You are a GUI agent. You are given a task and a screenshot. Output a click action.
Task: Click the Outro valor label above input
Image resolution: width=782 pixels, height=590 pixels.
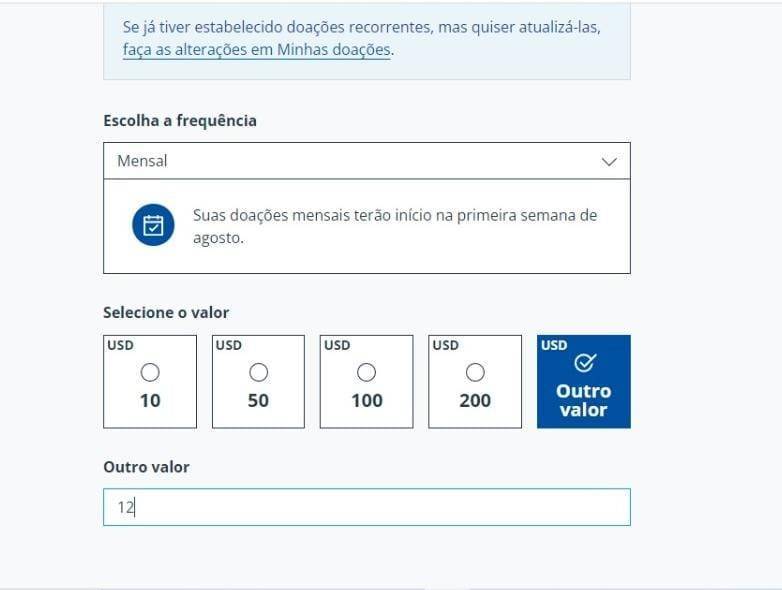pos(146,467)
